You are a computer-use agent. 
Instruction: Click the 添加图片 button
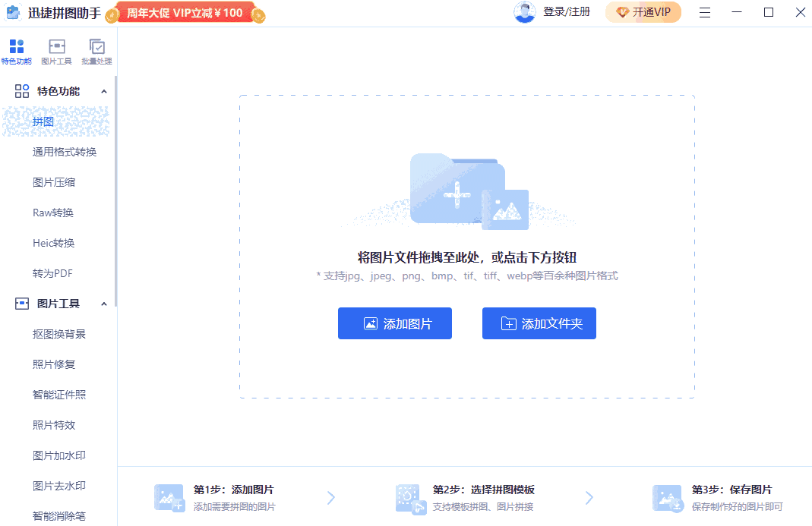tap(395, 323)
